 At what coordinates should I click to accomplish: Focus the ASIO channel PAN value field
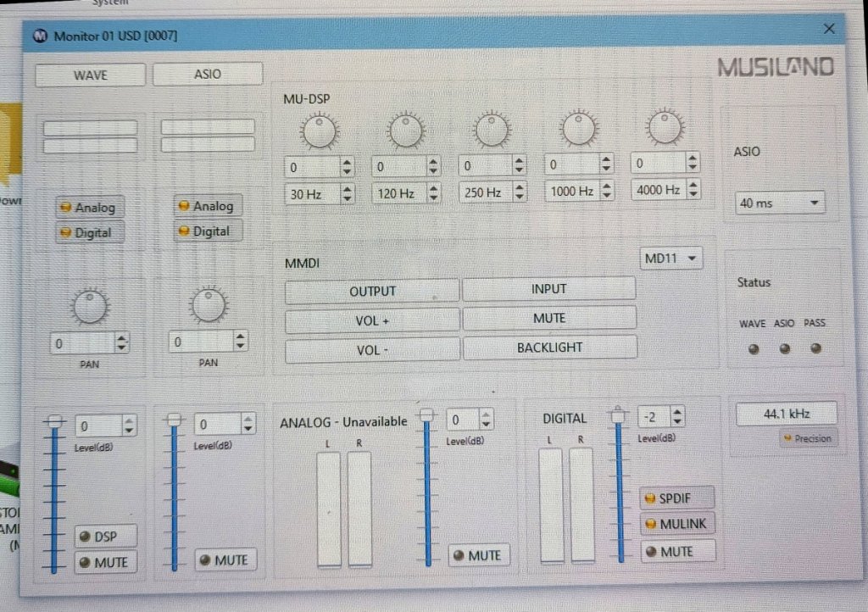(201, 342)
